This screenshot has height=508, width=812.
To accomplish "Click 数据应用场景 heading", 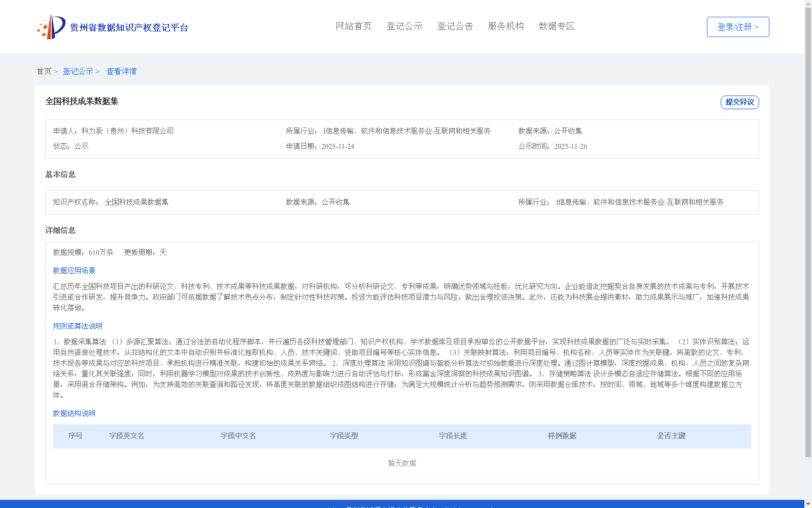I will point(74,271).
